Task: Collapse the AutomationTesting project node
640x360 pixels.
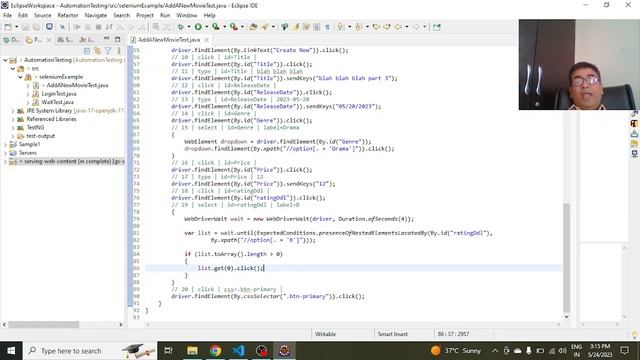Action: coord(5,60)
